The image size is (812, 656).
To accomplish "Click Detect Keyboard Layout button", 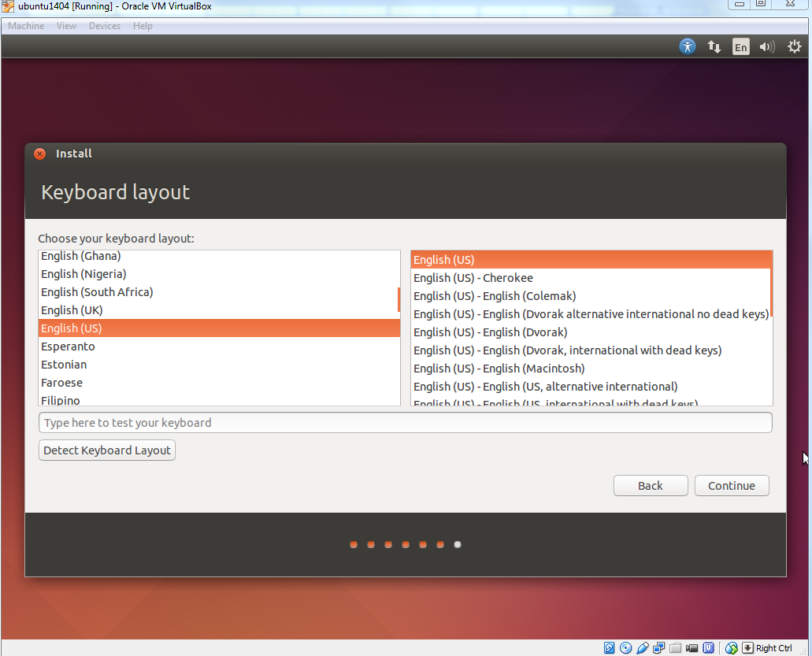I will tap(106, 450).
